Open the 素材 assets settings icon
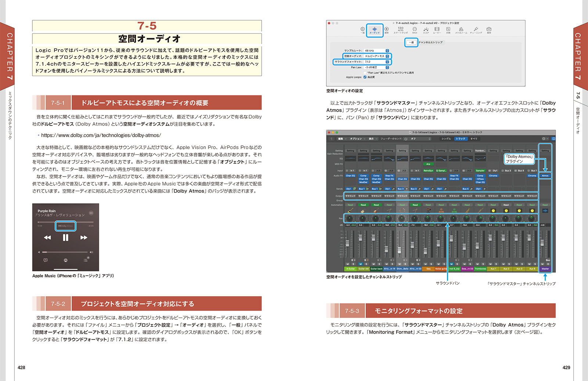 489,30
